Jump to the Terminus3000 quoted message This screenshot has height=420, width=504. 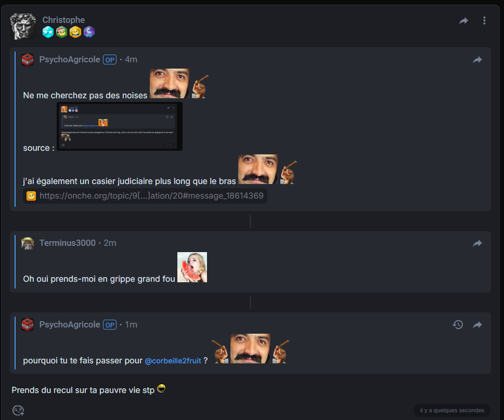[x=477, y=243]
